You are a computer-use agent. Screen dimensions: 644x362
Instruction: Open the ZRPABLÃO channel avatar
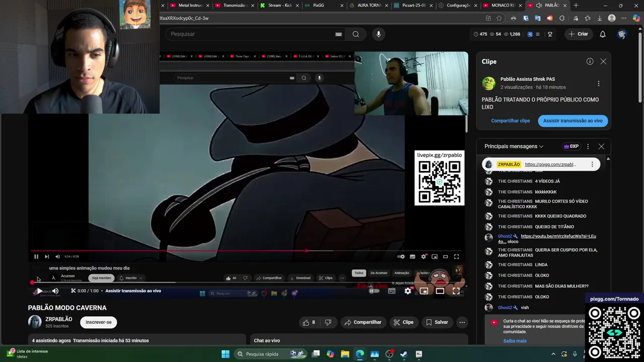coord(35,322)
